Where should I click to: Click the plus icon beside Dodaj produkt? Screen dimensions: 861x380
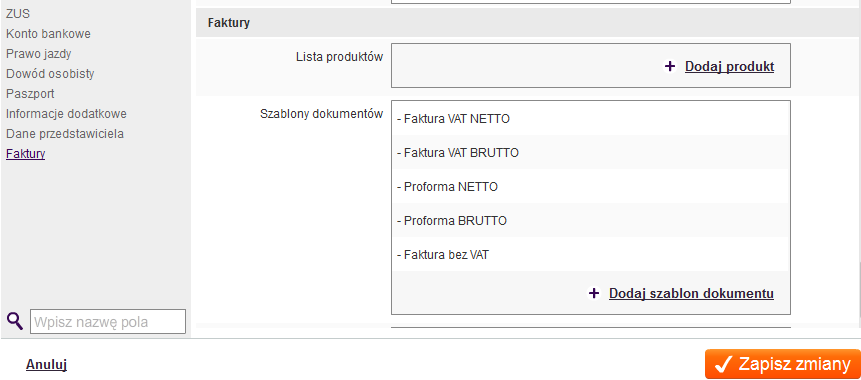(x=669, y=66)
